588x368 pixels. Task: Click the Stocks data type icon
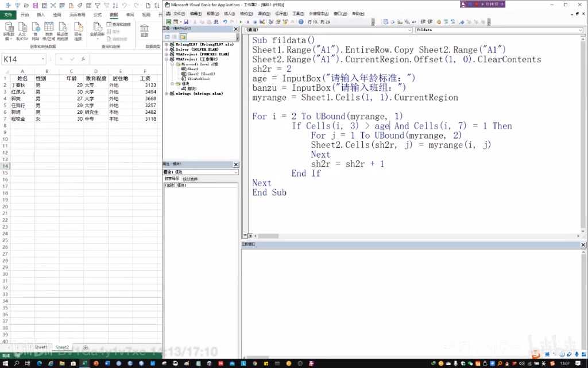(x=144, y=30)
